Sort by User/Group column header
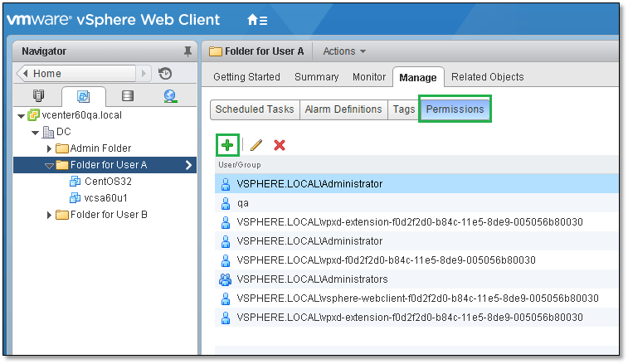The width and height of the screenshot is (628, 364). (x=240, y=164)
